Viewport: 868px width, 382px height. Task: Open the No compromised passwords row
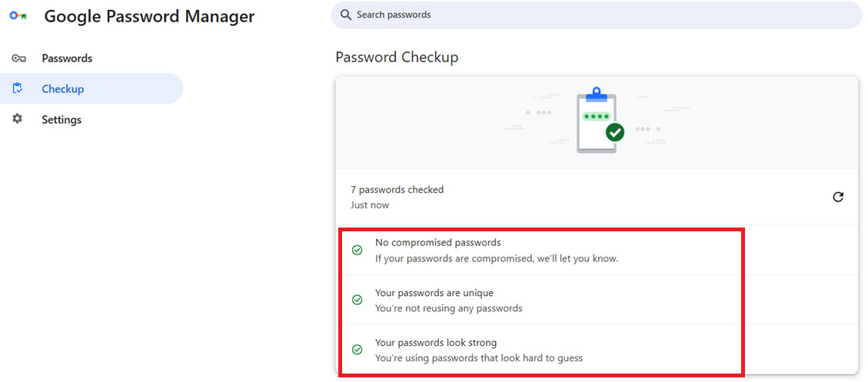[497, 251]
